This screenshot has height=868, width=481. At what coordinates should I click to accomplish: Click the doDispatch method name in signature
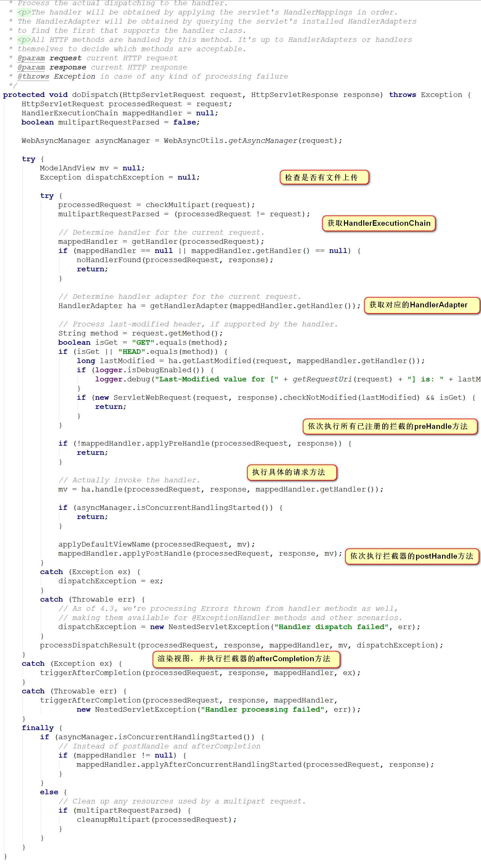[95, 95]
